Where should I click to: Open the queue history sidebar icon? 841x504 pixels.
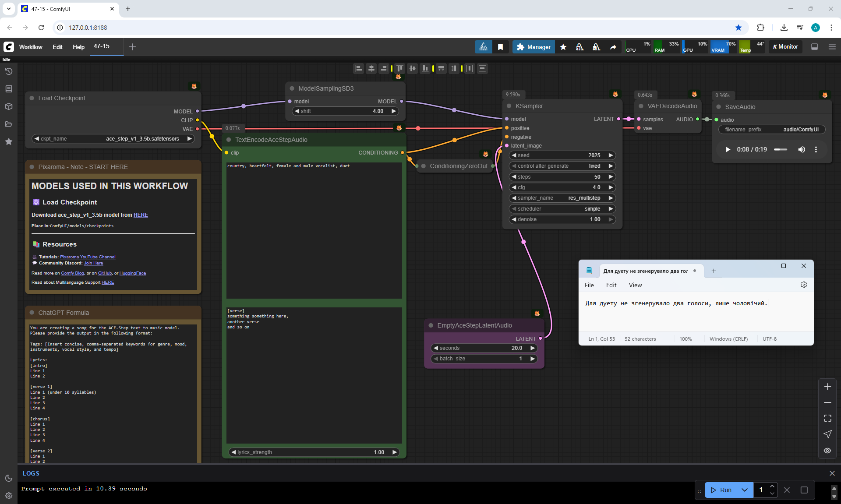[x=8, y=71]
